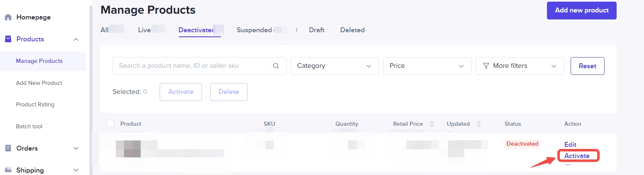Click the Homepage house icon
644x175 pixels.
coord(8,17)
